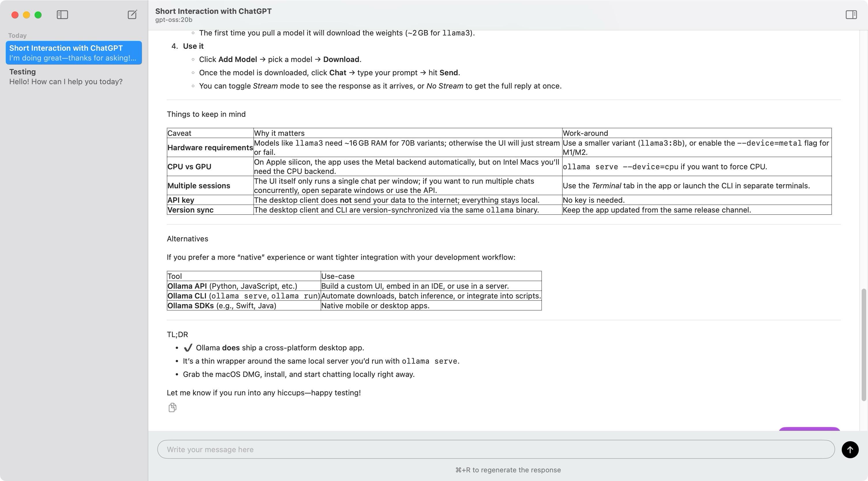This screenshot has width=868, height=481.
Task: Click the Use-case column header
Action: pyautogui.click(x=431, y=276)
